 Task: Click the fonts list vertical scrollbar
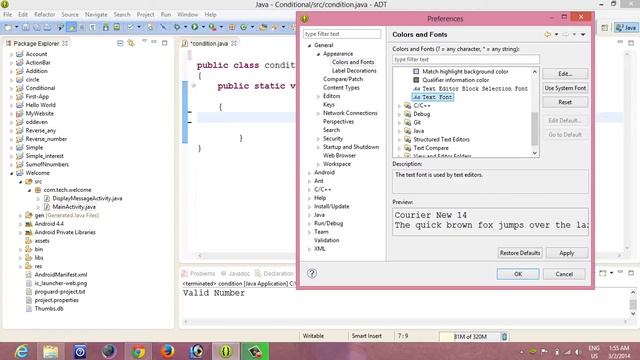pos(535,113)
